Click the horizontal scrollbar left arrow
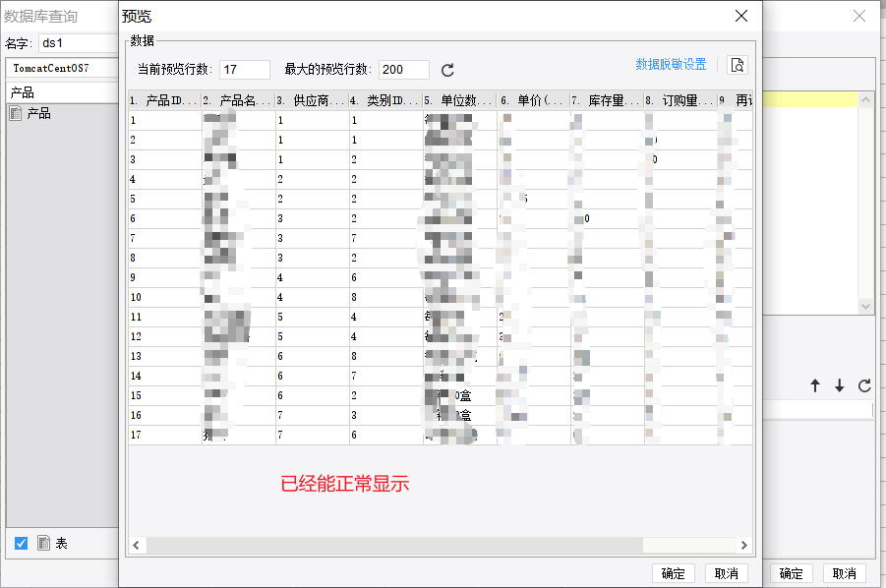Viewport: 886px width, 588px height. click(x=136, y=545)
